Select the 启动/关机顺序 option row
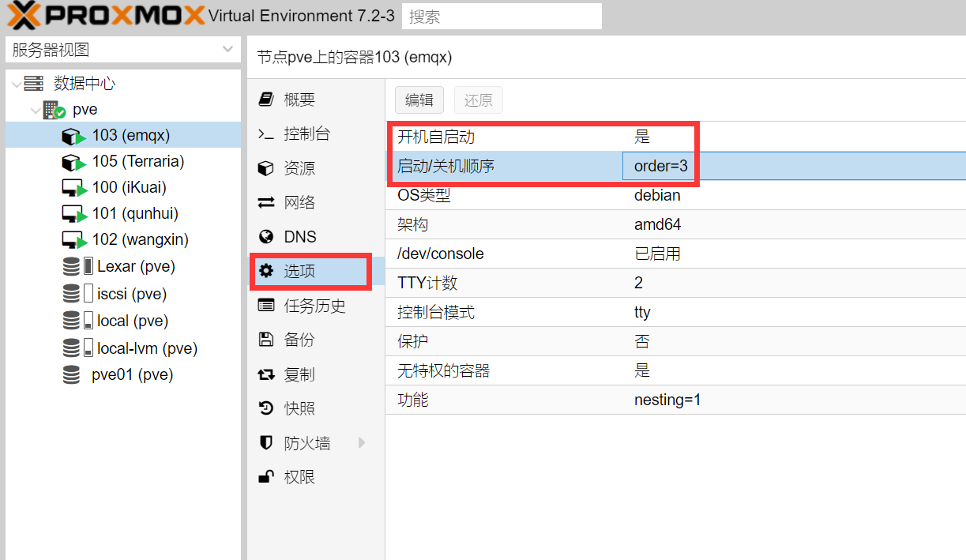 click(x=676, y=166)
